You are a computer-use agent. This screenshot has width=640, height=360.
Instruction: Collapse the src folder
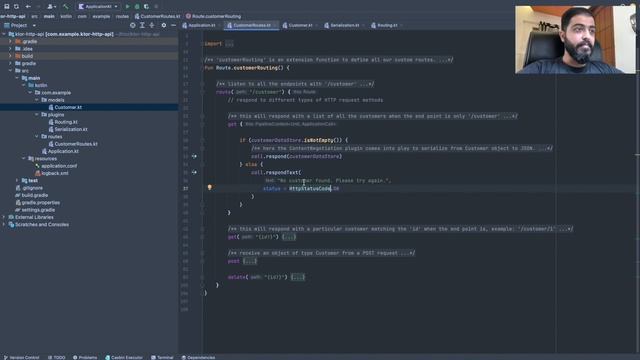11,71
